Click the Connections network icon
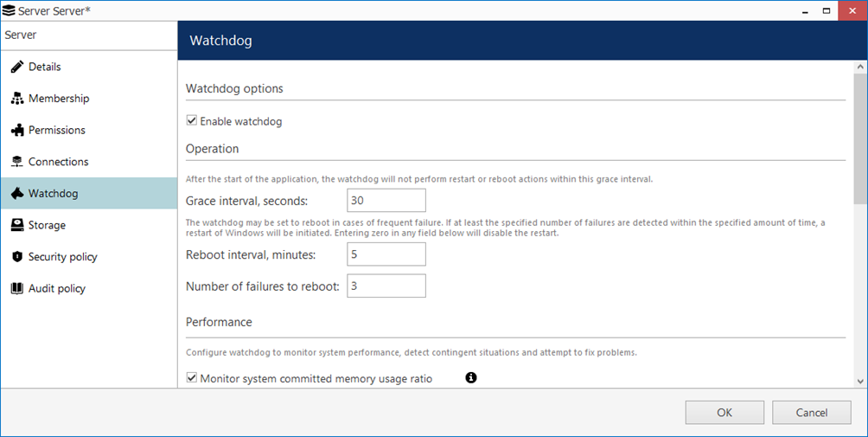Viewport: 868px width, 437px height. pyautogui.click(x=16, y=162)
